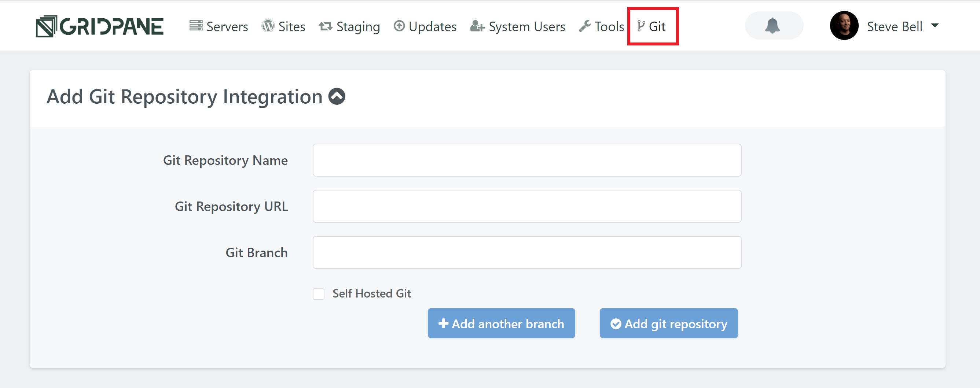
Task: Click the Tools wrench icon
Action: pyautogui.click(x=585, y=26)
